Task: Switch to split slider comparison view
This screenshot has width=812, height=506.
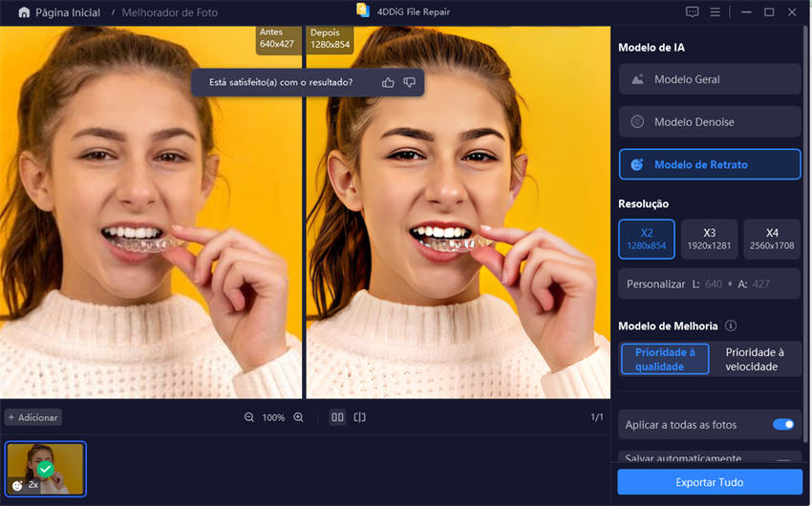Action: tap(360, 417)
